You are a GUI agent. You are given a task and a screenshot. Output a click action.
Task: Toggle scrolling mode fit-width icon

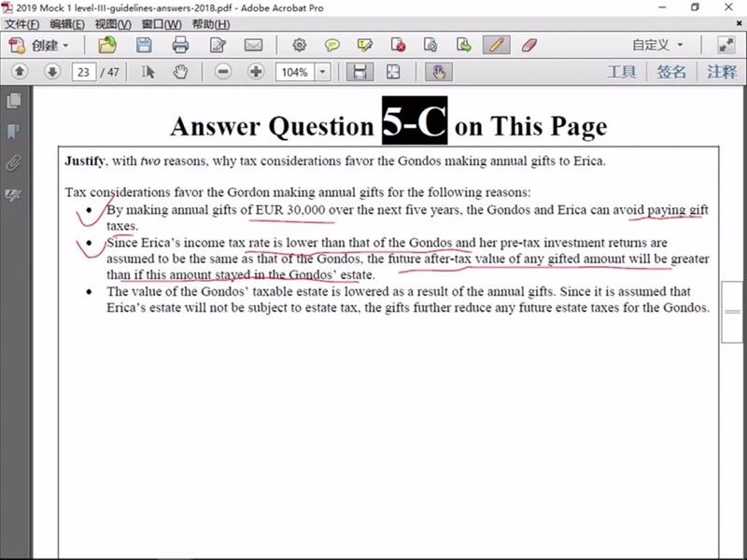(x=359, y=72)
